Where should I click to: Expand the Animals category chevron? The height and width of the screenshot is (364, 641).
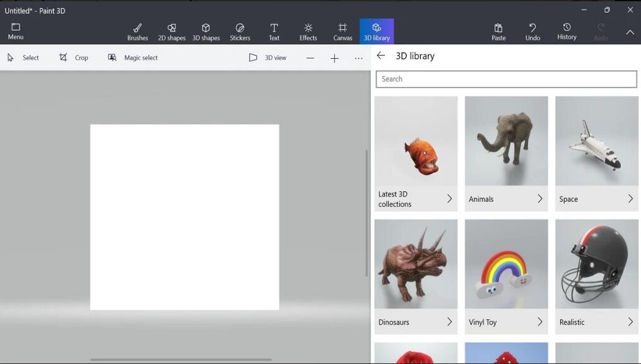tap(539, 199)
